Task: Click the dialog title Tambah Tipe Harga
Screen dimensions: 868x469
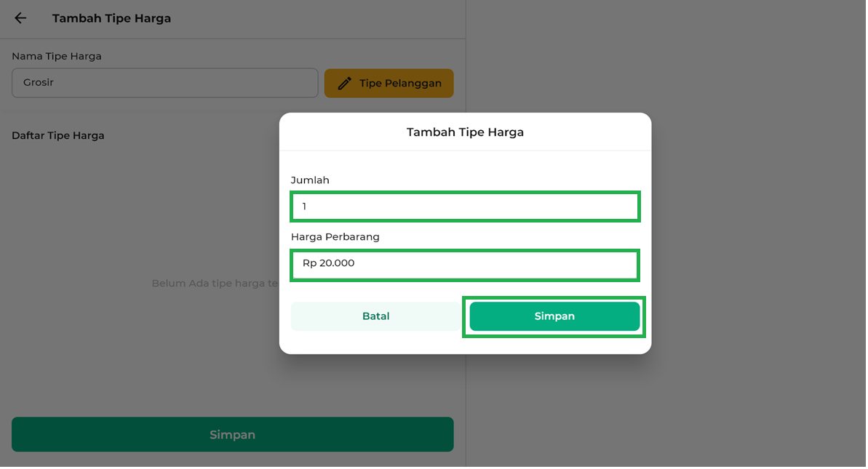Action: click(x=465, y=132)
